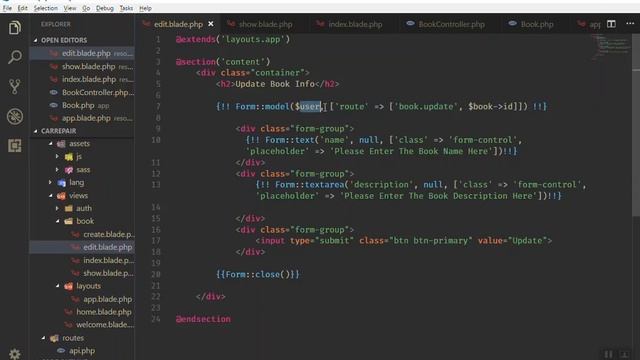Open the Selection menu
The image size is (640, 360).
coord(45,8)
